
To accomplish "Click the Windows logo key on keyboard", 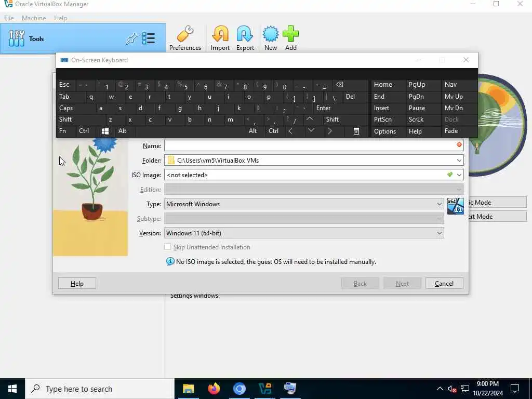I will tap(105, 131).
